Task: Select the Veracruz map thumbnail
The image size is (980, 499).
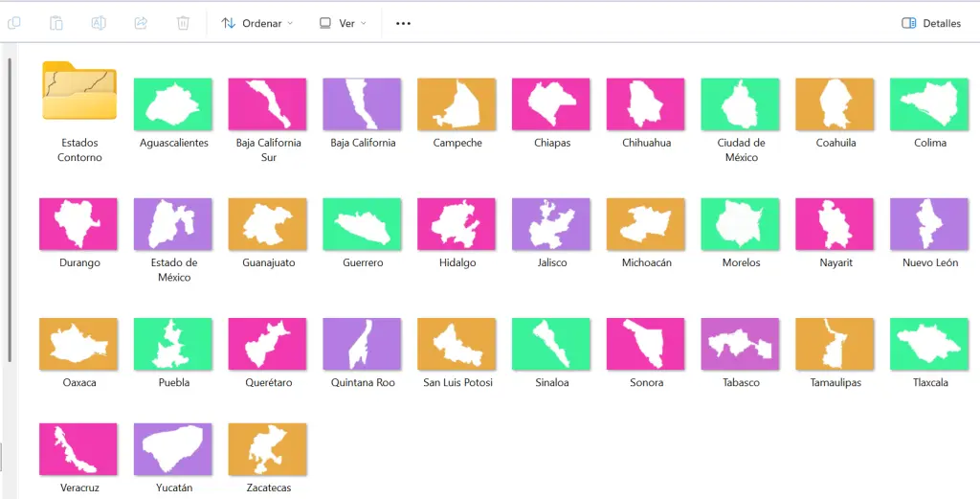Action: tap(78, 449)
